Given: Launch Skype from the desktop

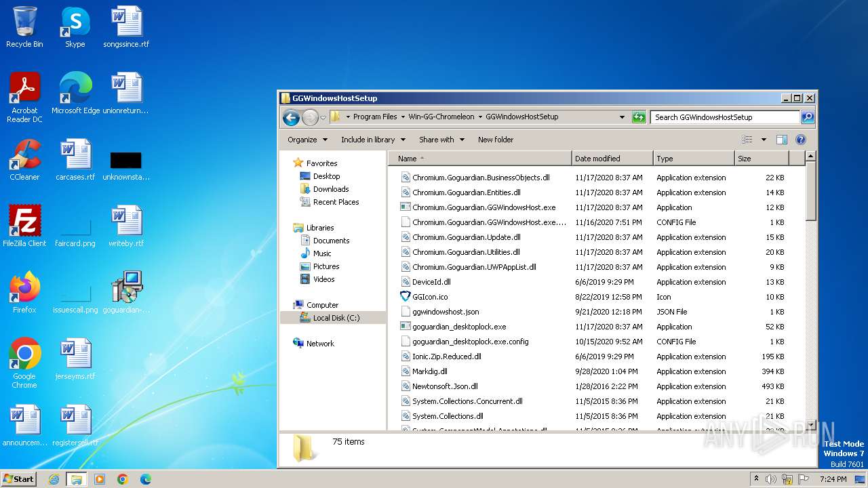Looking at the screenshot, I should click(75, 27).
